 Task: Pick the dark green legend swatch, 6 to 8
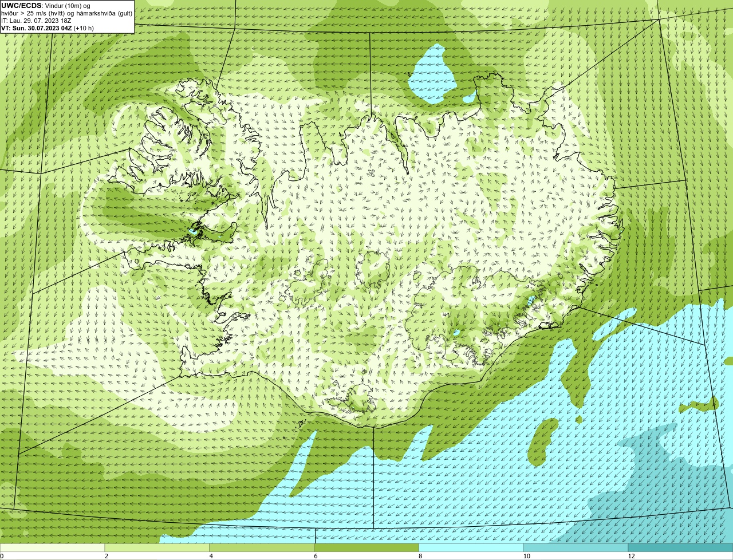(x=366, y=548)
